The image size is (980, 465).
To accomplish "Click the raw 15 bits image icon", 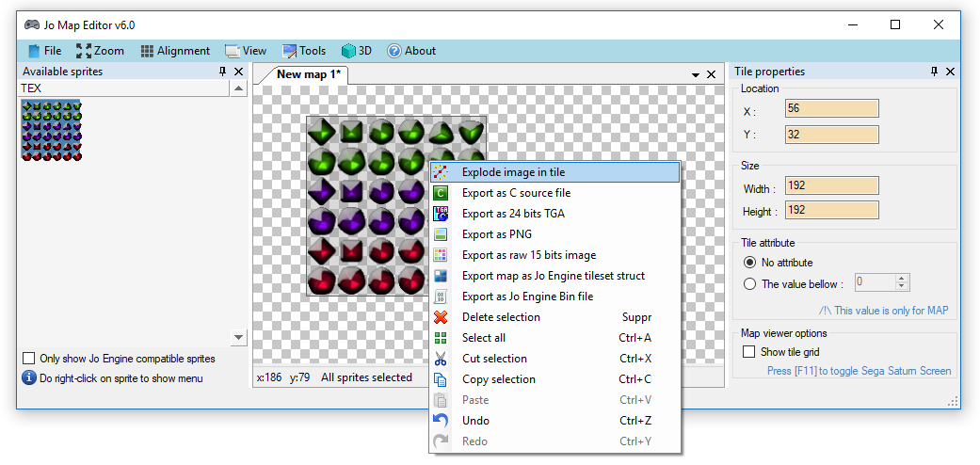I will pos(441,255).
